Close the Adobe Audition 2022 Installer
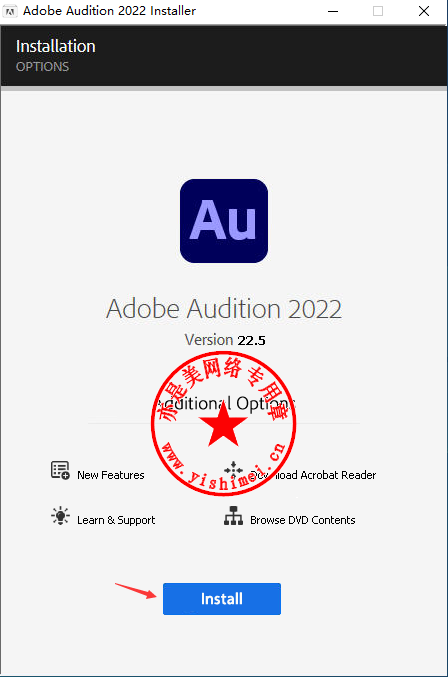 tap(424, 11)
